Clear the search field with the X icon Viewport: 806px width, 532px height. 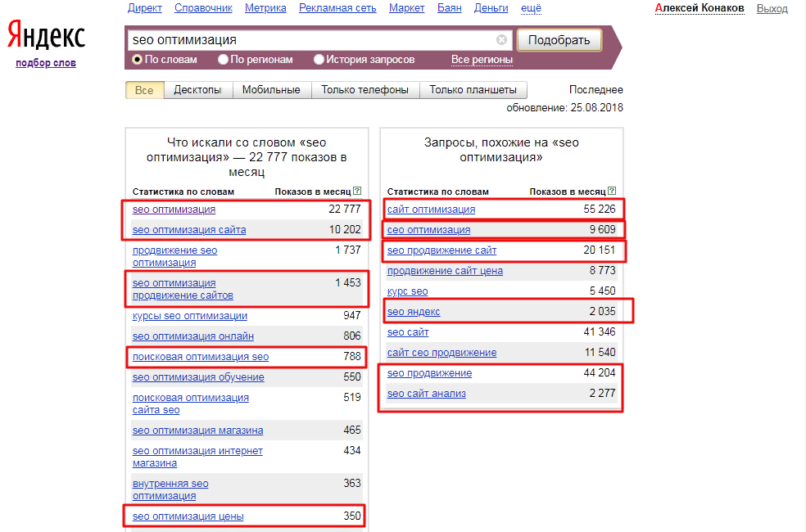point(501,39)
